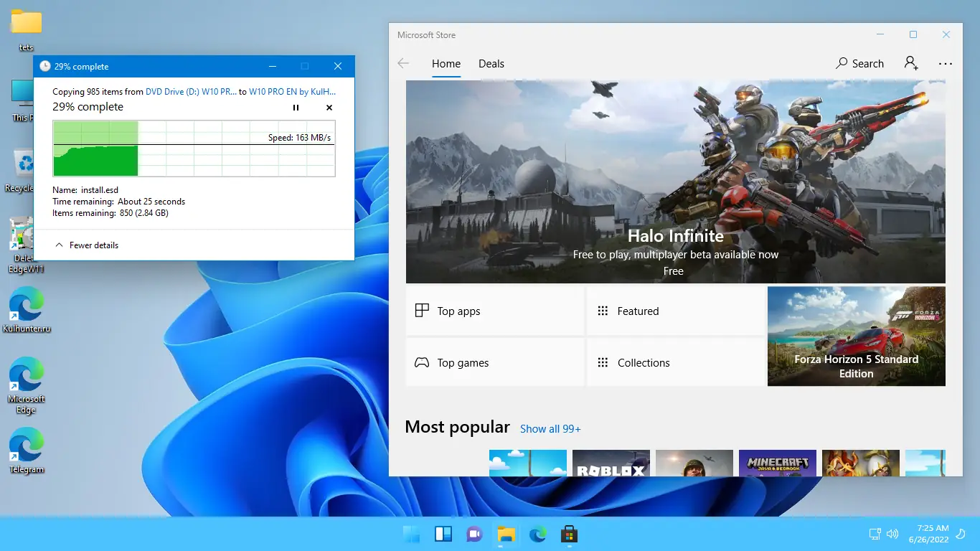Pause the file copy operation

296,108
